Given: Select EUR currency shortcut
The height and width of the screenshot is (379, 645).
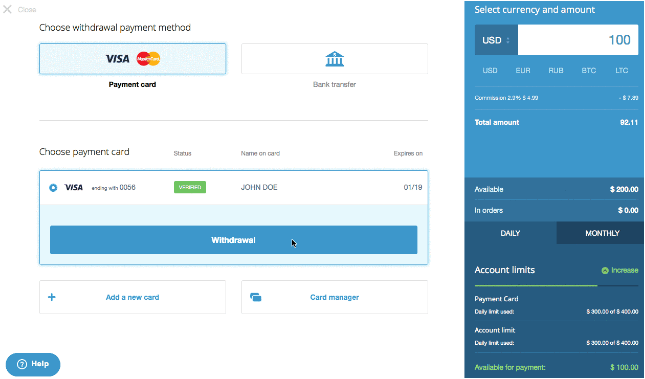Looking at the screenshot, I should point(523,70).
